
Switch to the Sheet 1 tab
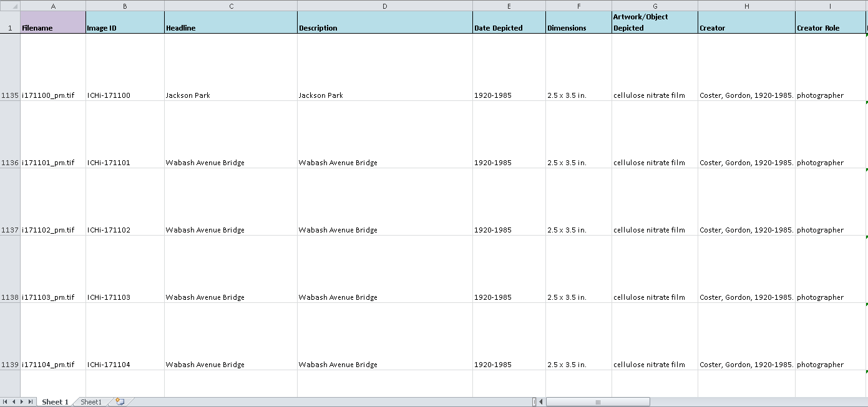point(55,402)
